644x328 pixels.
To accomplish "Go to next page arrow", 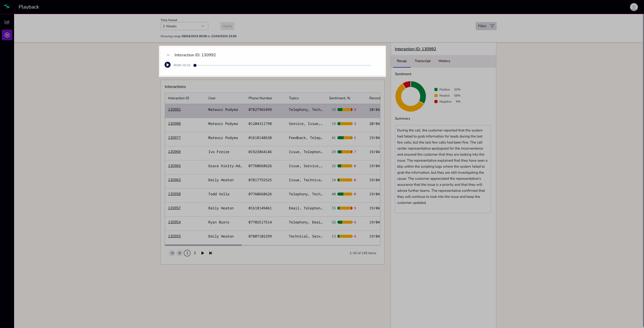I will 203,253.
